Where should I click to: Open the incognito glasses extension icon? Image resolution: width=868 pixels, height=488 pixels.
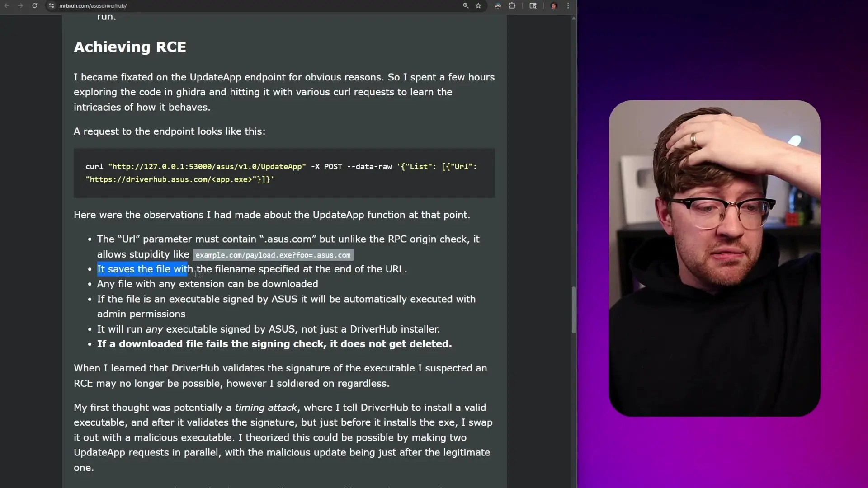498,6
